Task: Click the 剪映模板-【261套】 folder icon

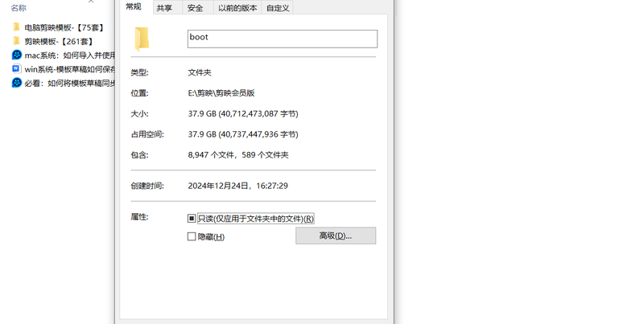Action: coord(16,41)
